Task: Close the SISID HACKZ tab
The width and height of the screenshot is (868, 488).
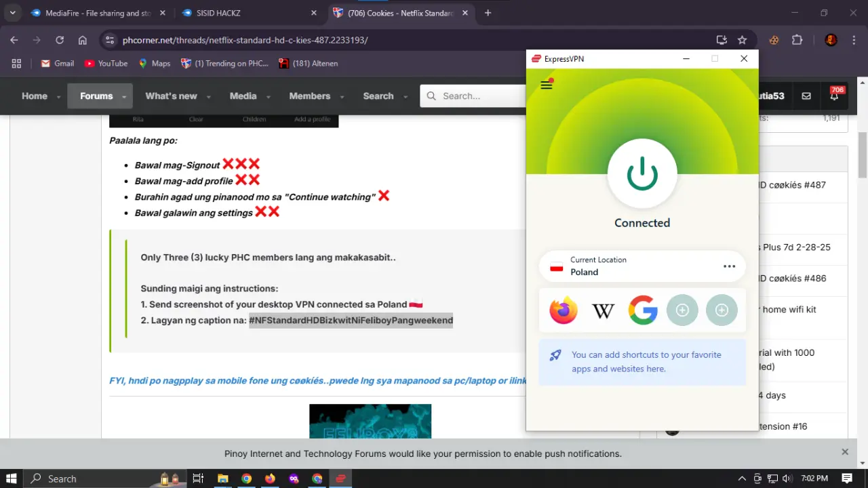Action: tap(313, 13)
